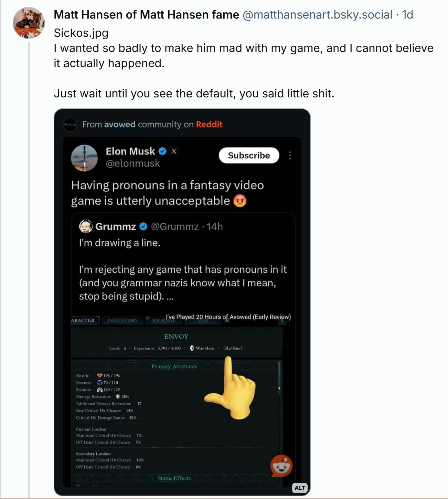This screenshot has height=499, width=448.
Task: Click the Avowed community round icon
Action: click(x=70, y=125)
